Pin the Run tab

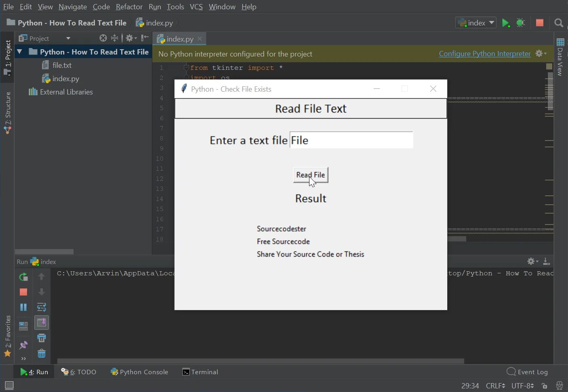point(23,345)
